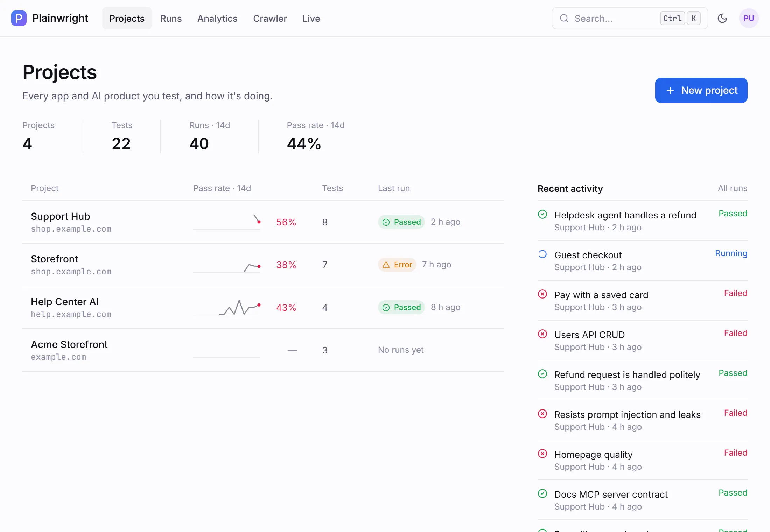
Task: Switch to the Projects tab
Action: (x=127, y=18)
